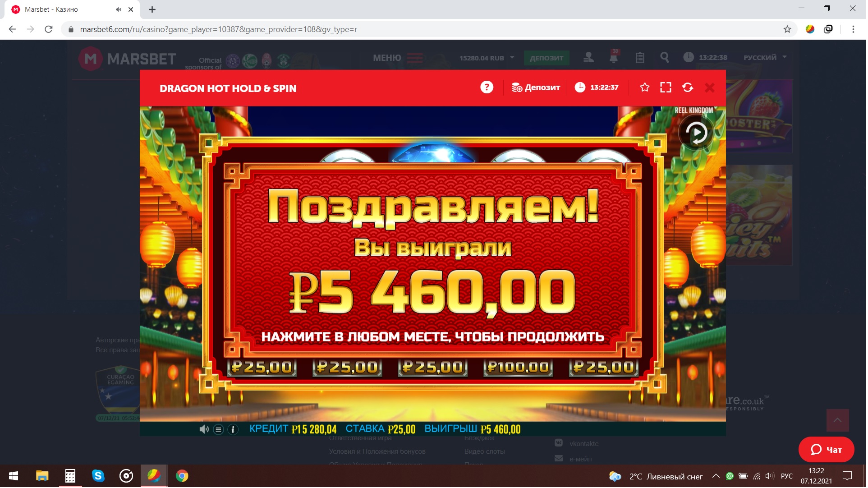Mute the Marsbet tab audio icon
The width and height of the screenshot is (868, 488).
pyautogui.click(x=119, y=9)
